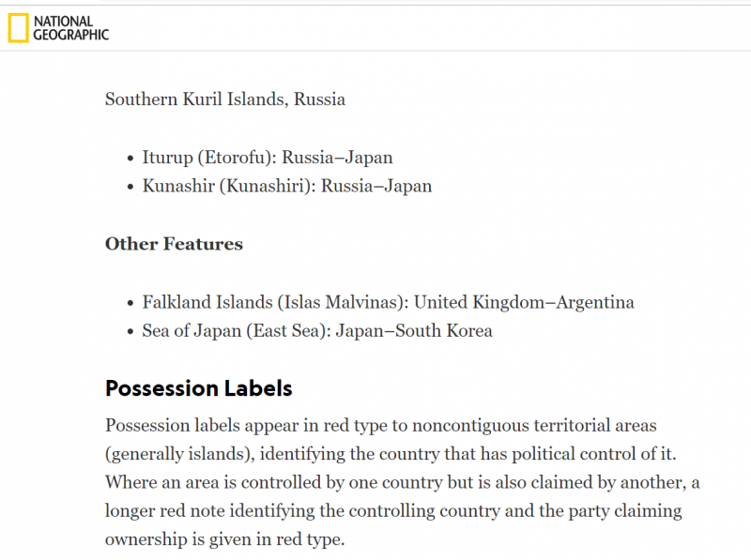Image resolution: width=751 pixels, height=560 pixels.
Task: Click the line starting "Where an area is controlled"
Action: click(x=403, y=482)
